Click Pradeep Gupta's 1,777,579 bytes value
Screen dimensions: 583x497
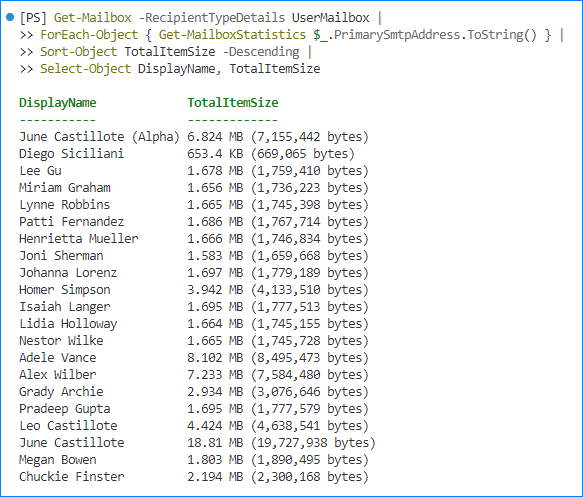(310, 410)
